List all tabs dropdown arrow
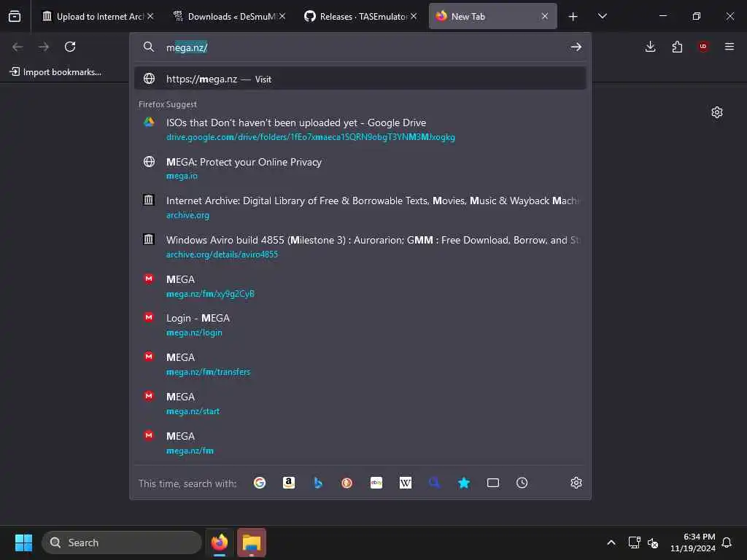Viewport: 747px width, 560px height. 602,17
